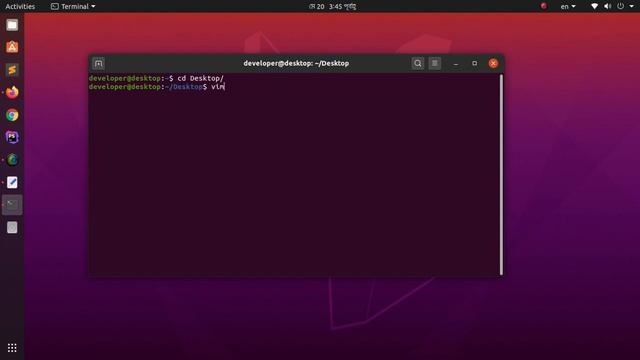This screenshot has height=360, width=640.
Task: Click the red recording indicator in top bar
Action: (x=544, y=6)
